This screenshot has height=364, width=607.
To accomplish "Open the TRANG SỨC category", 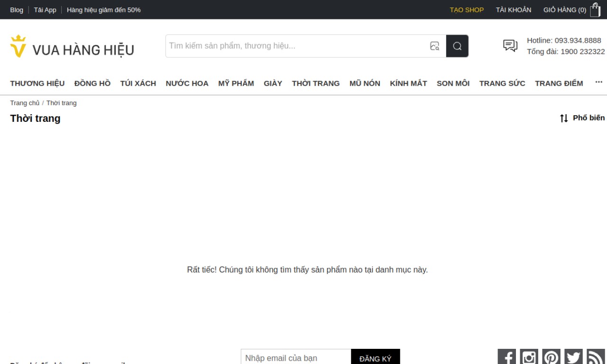I will [x=502, y=83].
